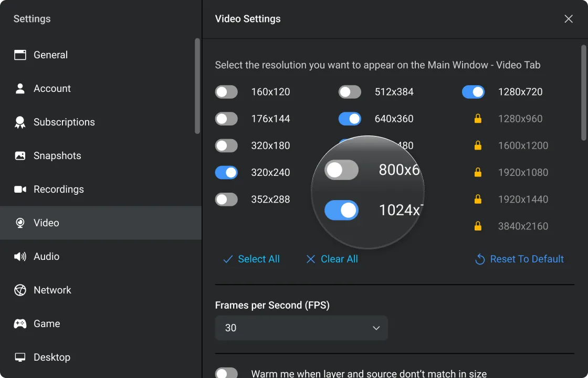588x378 pixels.
Task: Click the settings sidebar scrollbar
Action: 197,87
